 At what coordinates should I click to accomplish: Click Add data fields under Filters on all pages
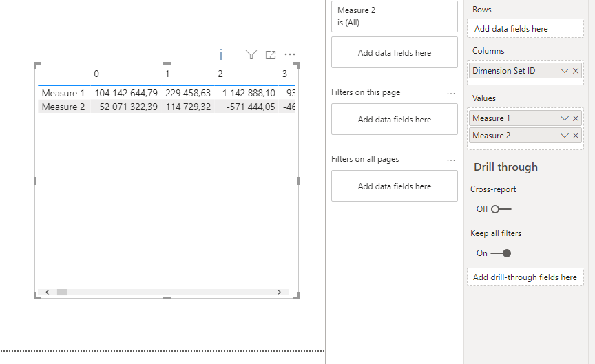(395, 186)
